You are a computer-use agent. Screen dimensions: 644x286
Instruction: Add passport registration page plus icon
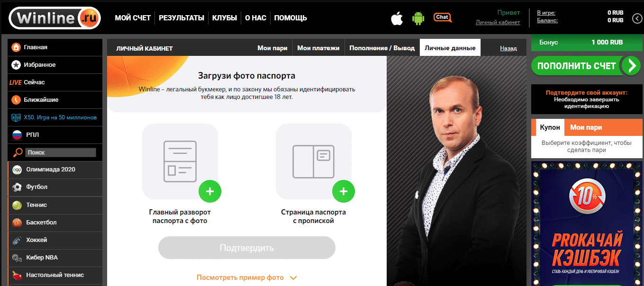click(344, 191)
